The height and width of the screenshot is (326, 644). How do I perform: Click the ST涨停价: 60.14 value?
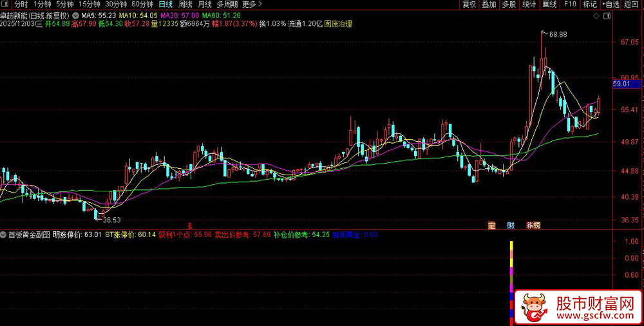tap(130, 235)
